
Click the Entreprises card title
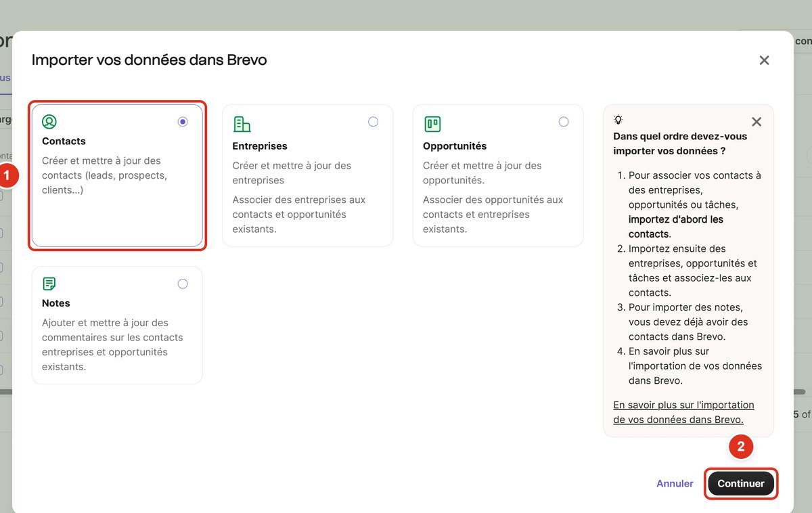[x=260, y=146]
